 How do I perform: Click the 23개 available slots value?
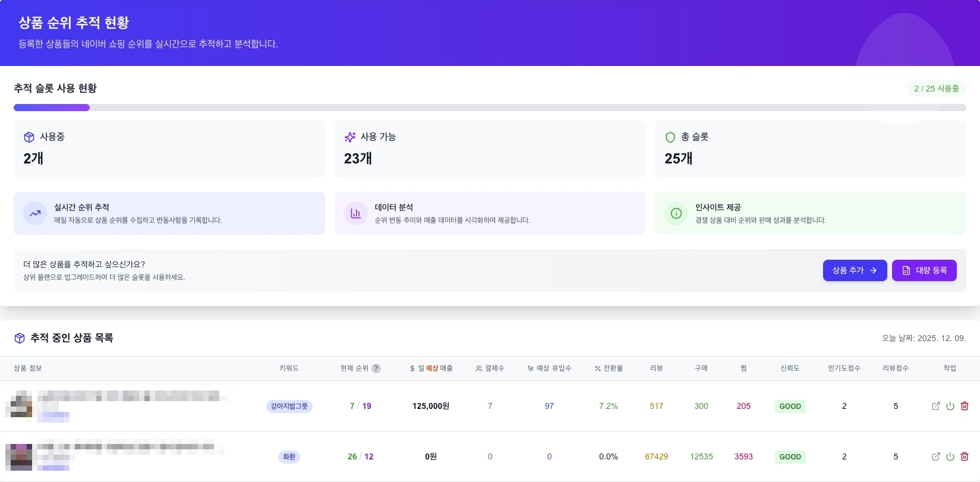[358, 159]
